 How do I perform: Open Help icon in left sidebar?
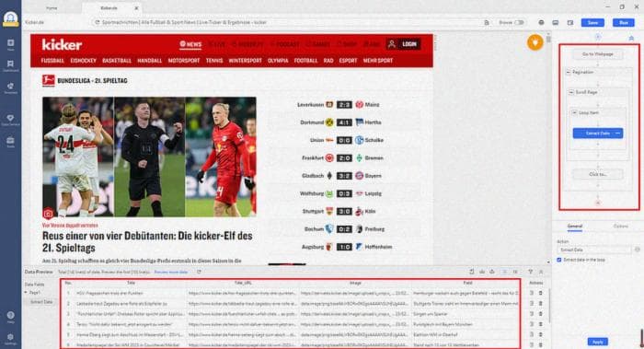11,317
